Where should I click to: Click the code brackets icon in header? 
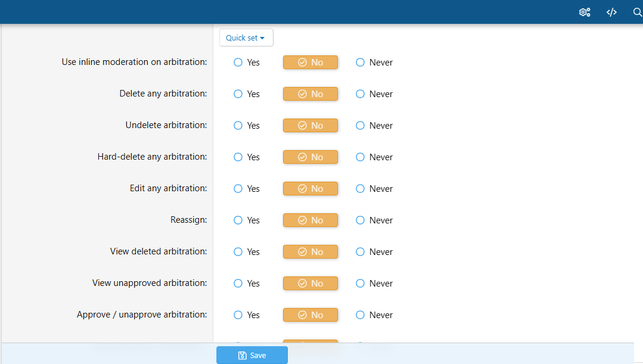coord(611,12)
